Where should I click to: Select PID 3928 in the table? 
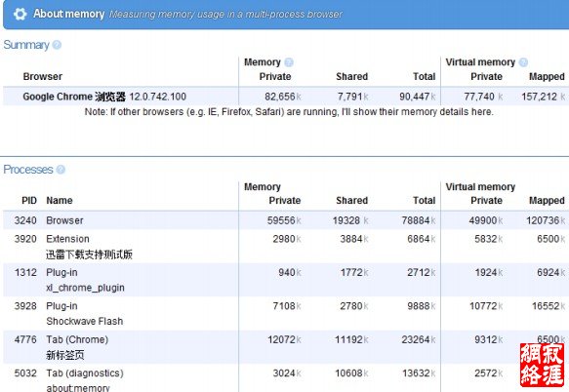[x=25, y=306]
